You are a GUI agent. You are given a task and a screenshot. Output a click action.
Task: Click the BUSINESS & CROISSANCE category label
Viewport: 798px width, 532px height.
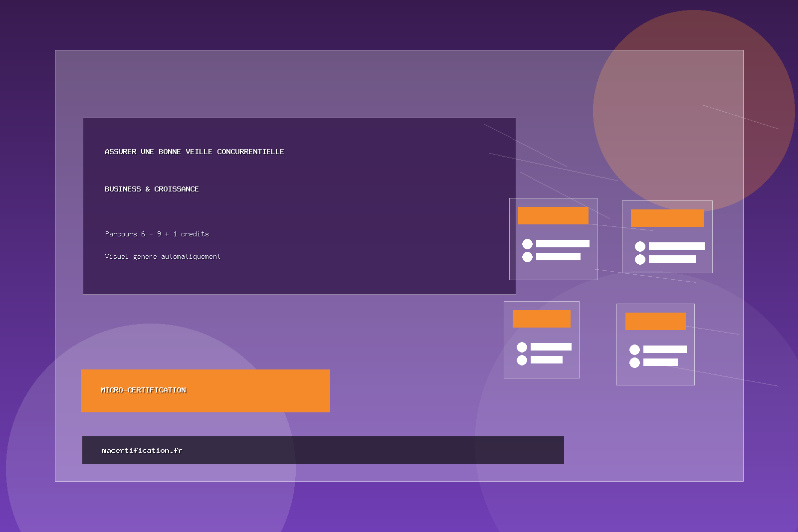pos(152,189)
